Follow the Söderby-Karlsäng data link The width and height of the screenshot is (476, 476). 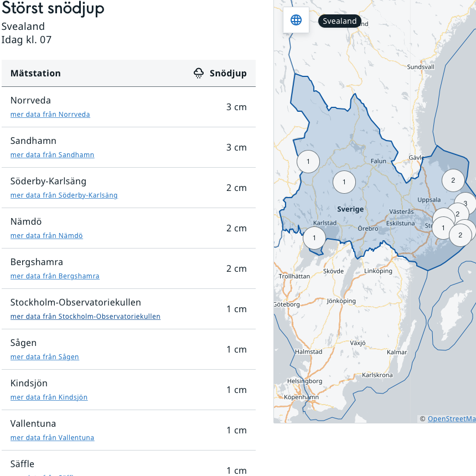point(64,195)
